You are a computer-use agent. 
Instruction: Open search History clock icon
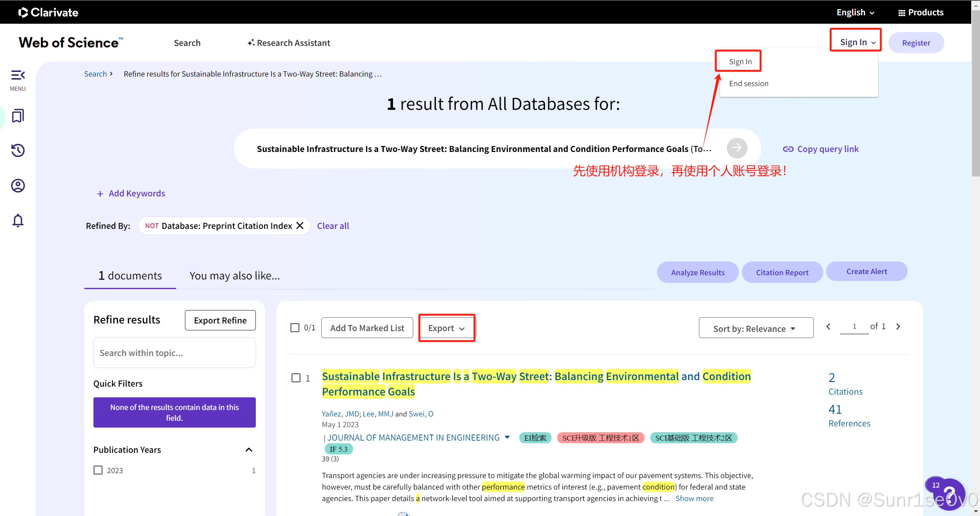tap(18, 150)
